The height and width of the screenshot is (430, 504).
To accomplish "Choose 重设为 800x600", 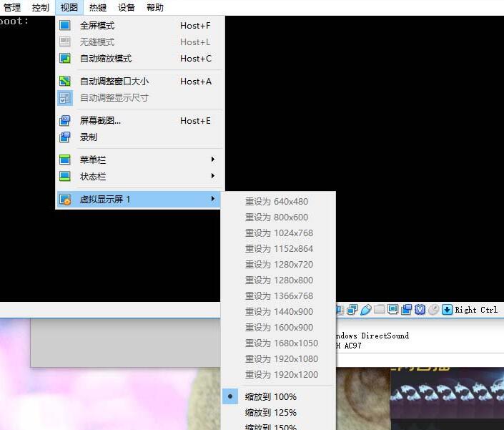I will (x=278, y=218).
